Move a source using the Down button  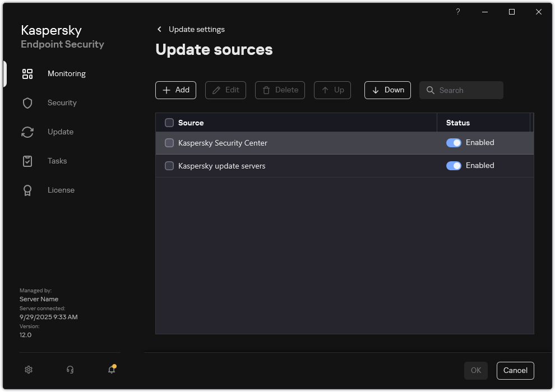(x=387, y=90)
